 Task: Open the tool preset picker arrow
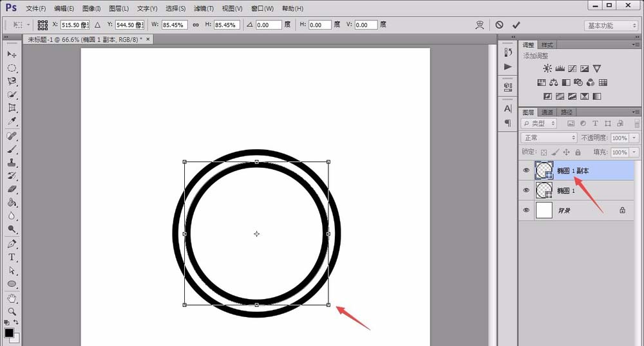(x=28, y=25)
